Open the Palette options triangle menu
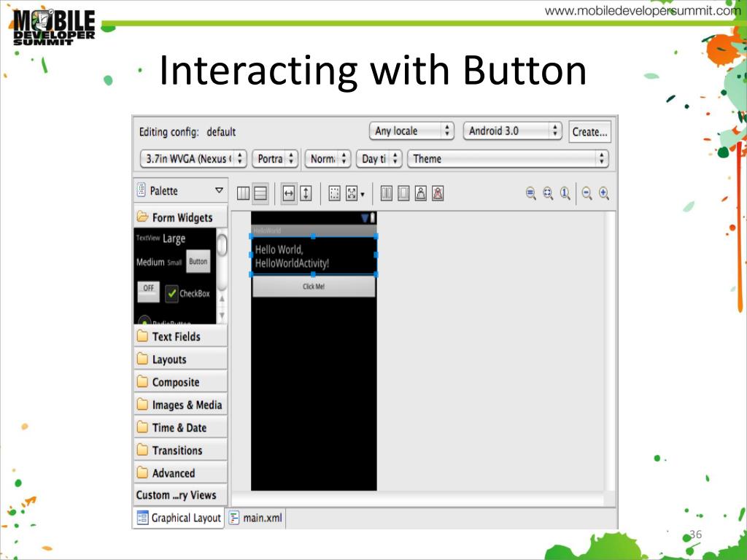Viewport: 747px width, 560px height. coord(219,190)
